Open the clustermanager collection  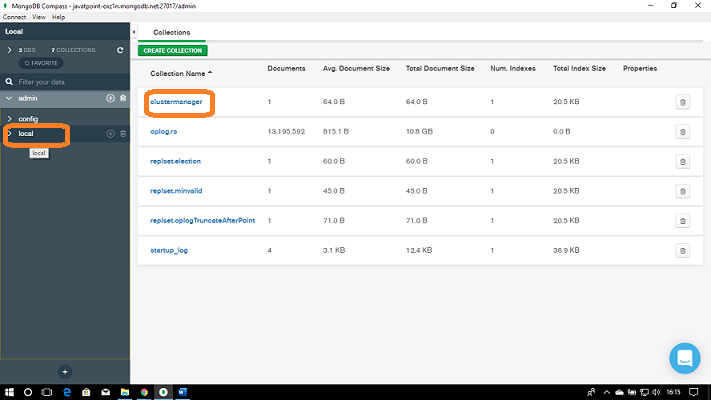coord(176,102)
